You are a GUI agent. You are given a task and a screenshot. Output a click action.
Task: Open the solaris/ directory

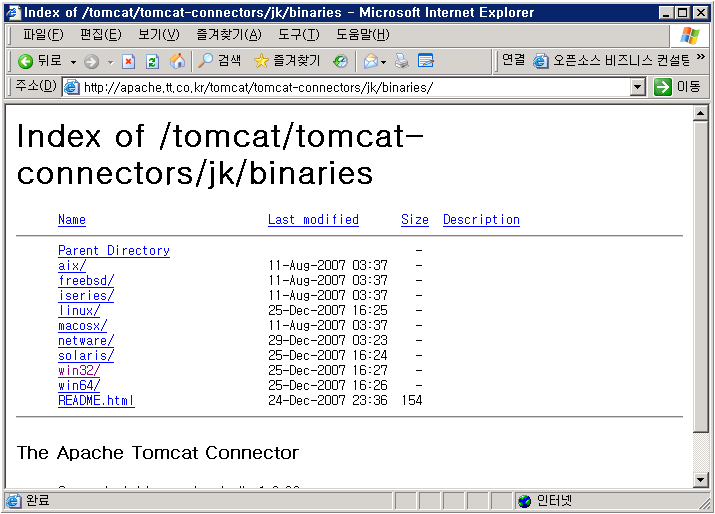tap(86, 356)
